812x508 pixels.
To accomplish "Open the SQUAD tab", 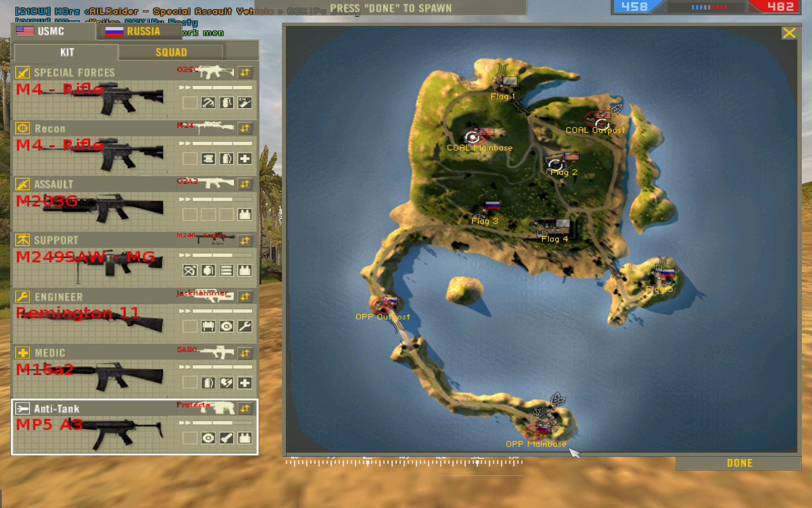I will 171,52.
